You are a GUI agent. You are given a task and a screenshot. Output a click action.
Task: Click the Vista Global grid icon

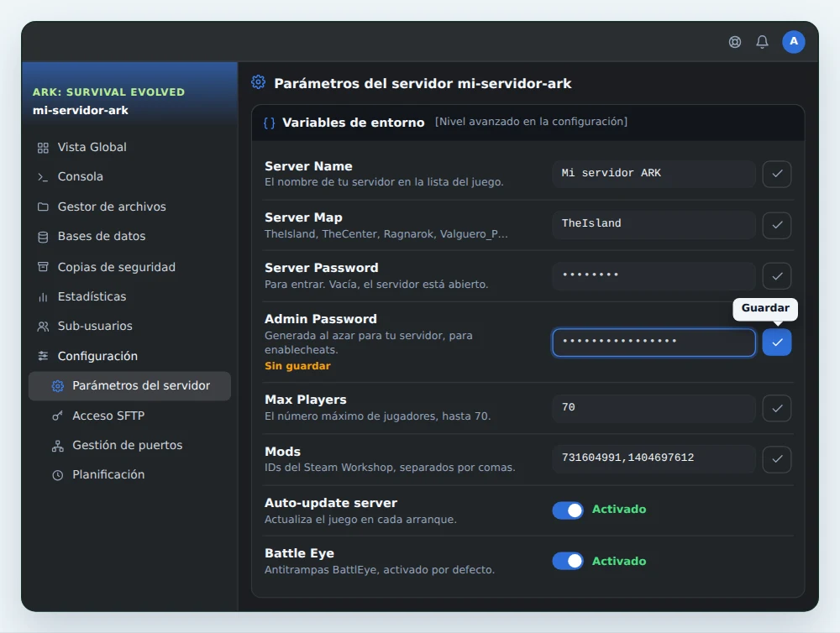43,148
